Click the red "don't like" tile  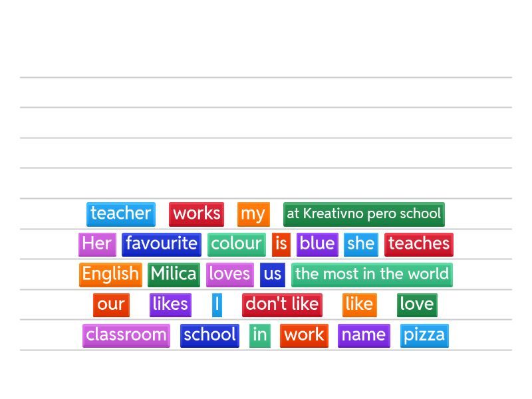282,304
